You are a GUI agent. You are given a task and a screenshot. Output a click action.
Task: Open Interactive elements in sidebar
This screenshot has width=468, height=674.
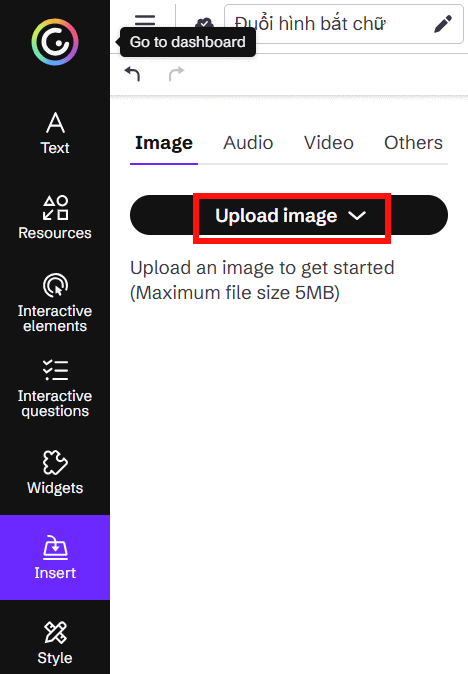(55, 303)
